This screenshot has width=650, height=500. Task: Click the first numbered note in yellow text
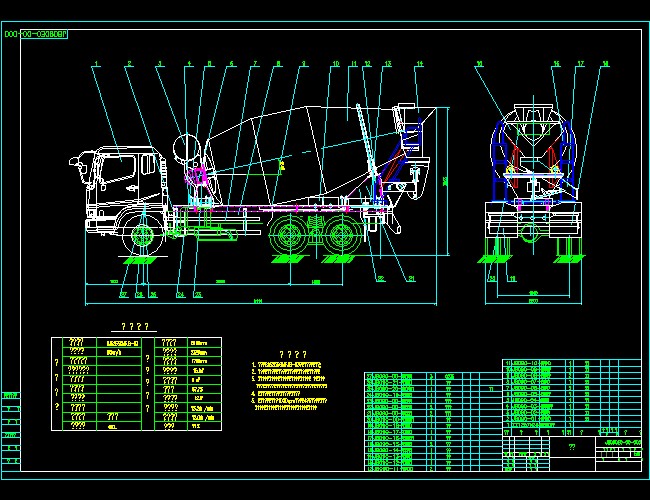coord(286,365)
